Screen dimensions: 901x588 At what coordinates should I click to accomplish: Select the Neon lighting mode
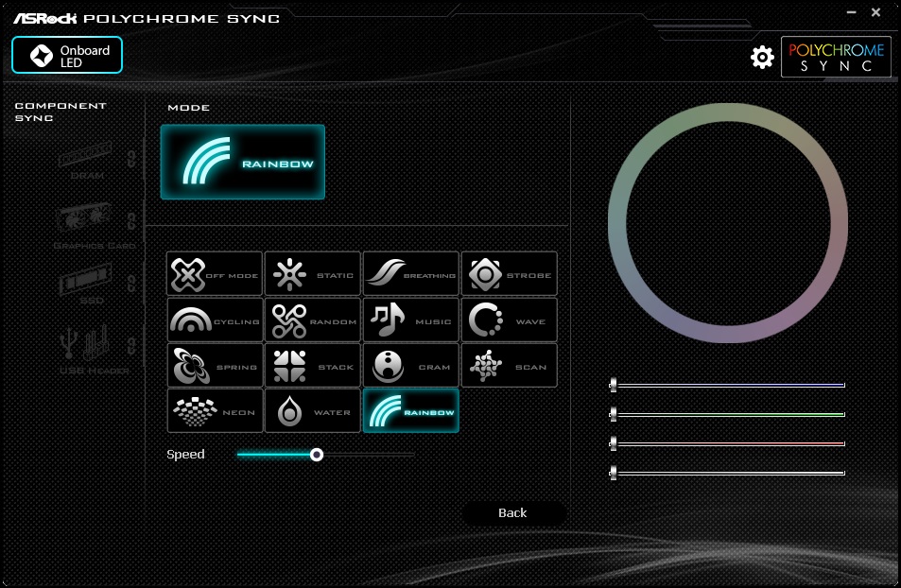point(215,410)
